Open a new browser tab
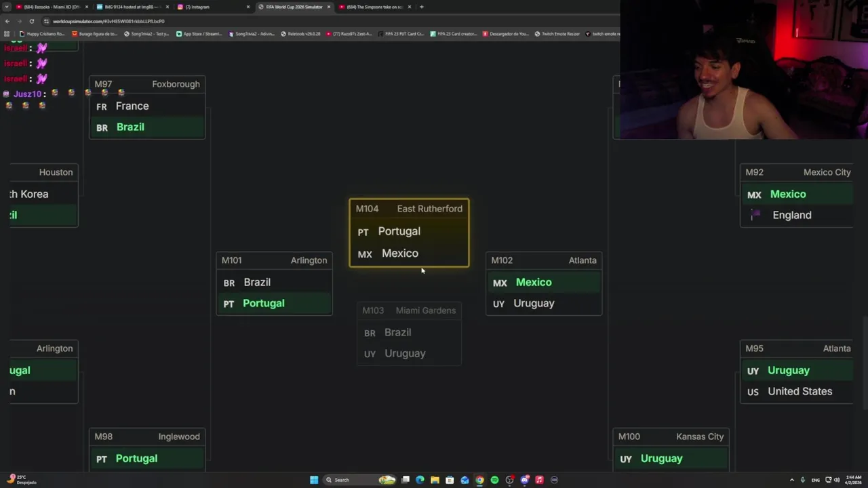 tap(421, 7)
